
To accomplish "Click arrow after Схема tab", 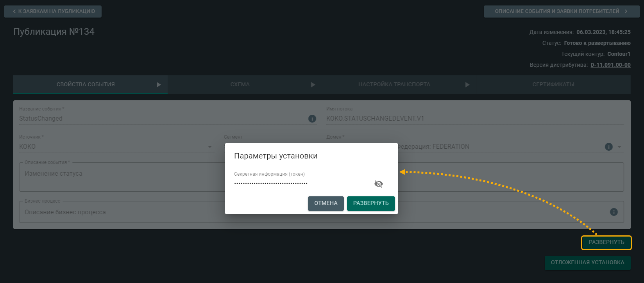I will (x=313, y=85).
